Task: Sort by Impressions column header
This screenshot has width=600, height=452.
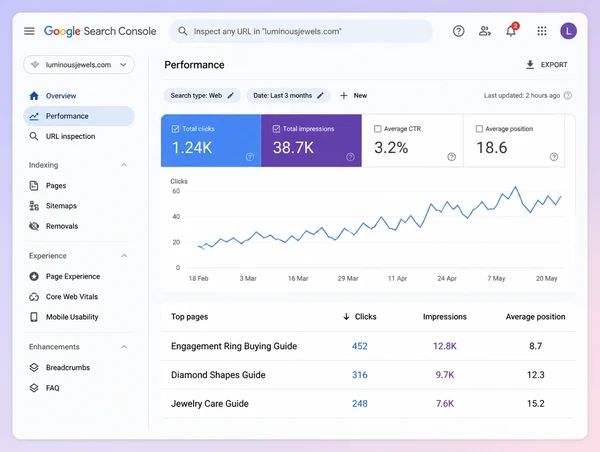Action: [x=445, y=317]
